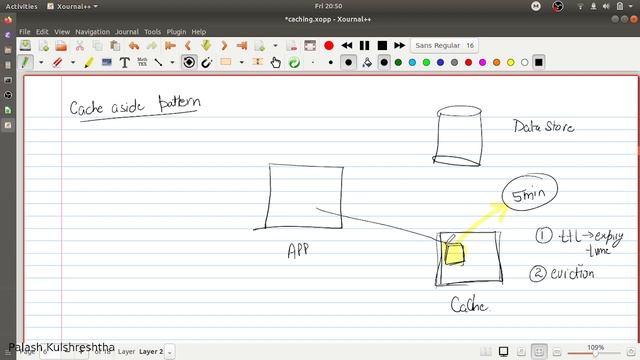The width and height of the screenshot is (640, 360).
Task: Expand the Pen tool options dropdown
Action: pyautogui.click(x=41, y=62)
